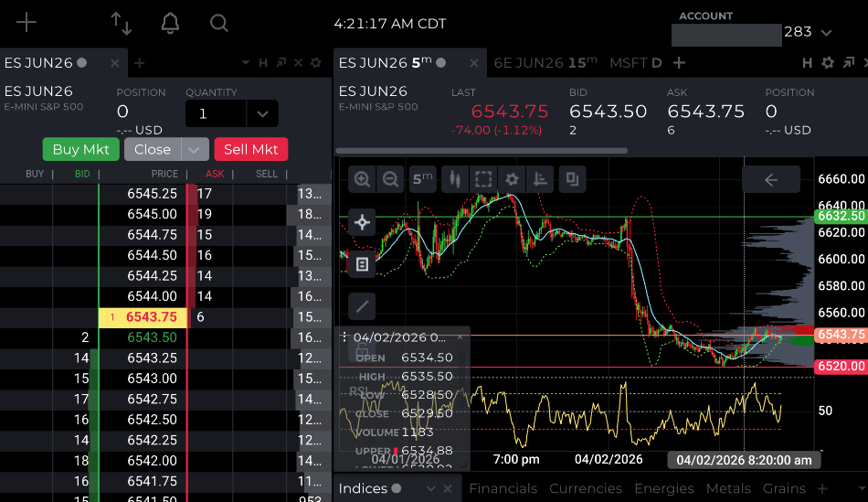Switch to MSFT D chart tab

click(636, 62)
